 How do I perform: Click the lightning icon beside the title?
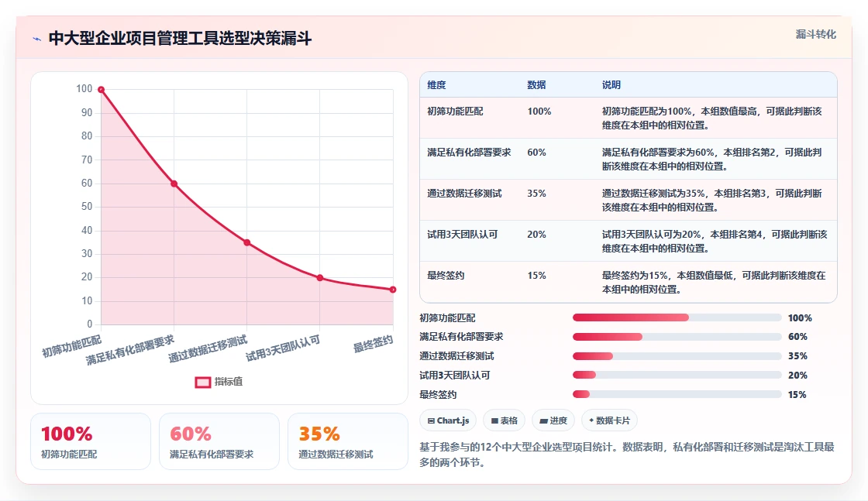[x=37, y=39]
